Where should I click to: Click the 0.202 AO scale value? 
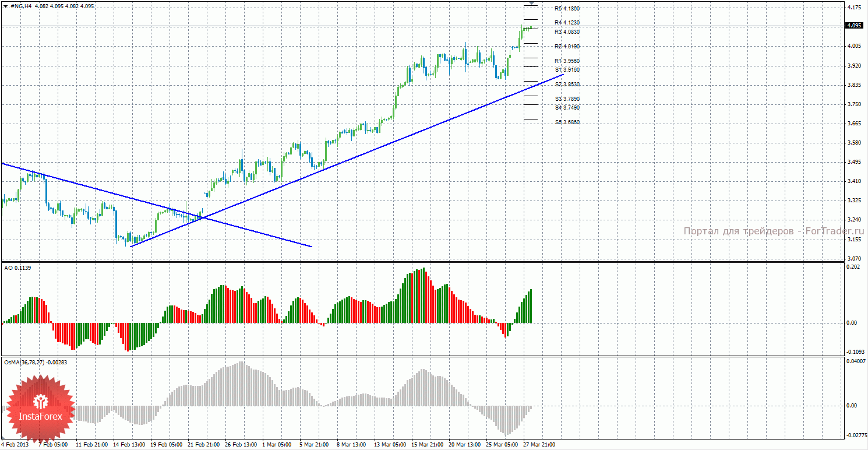853,267
